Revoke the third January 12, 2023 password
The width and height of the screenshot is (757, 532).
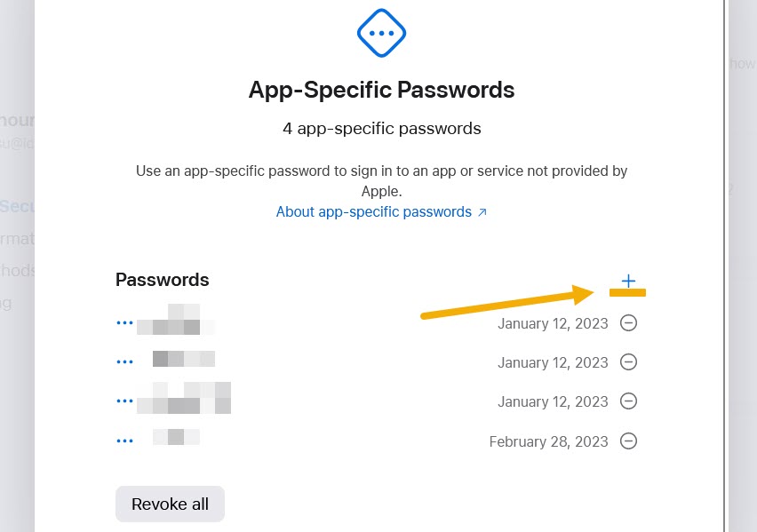coord(628,401)
